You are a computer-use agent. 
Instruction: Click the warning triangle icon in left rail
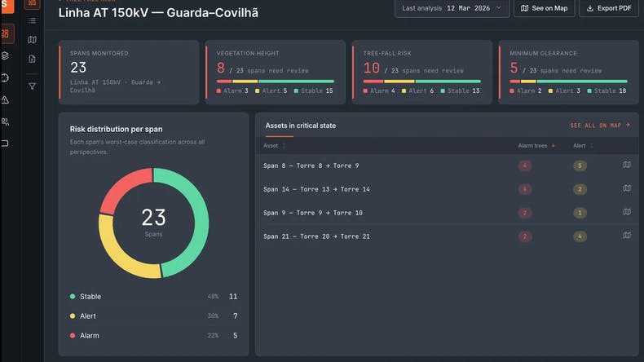click(6, 99)
